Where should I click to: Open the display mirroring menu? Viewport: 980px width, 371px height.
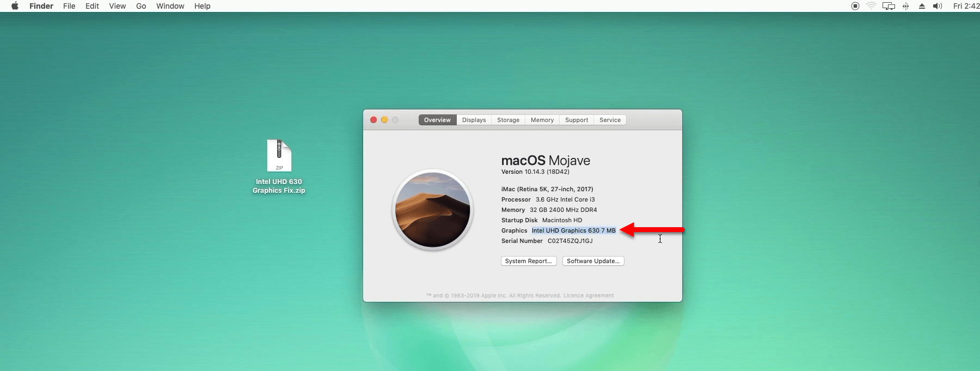pos(889,6)
